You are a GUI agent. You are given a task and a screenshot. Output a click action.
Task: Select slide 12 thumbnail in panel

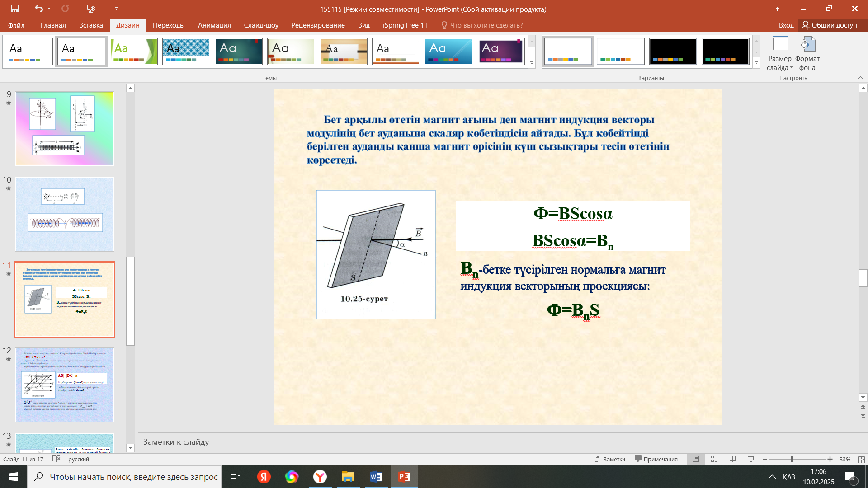point(65,385)
